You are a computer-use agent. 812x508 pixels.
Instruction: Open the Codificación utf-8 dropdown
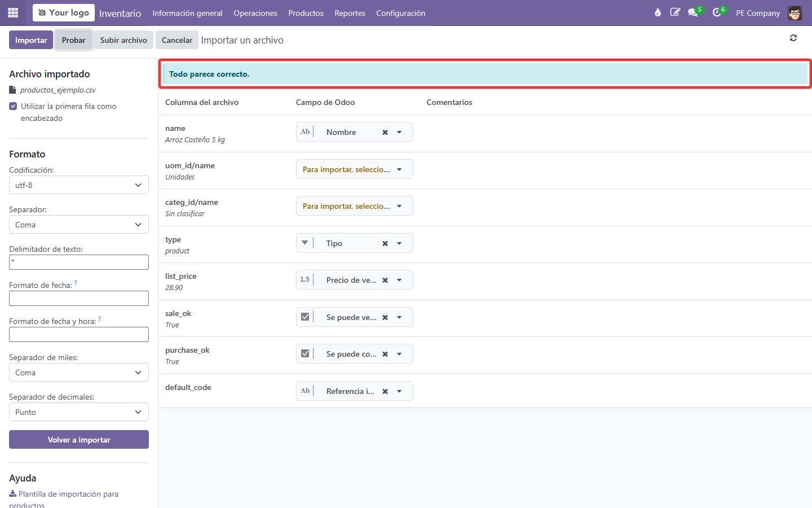point(79,185)
